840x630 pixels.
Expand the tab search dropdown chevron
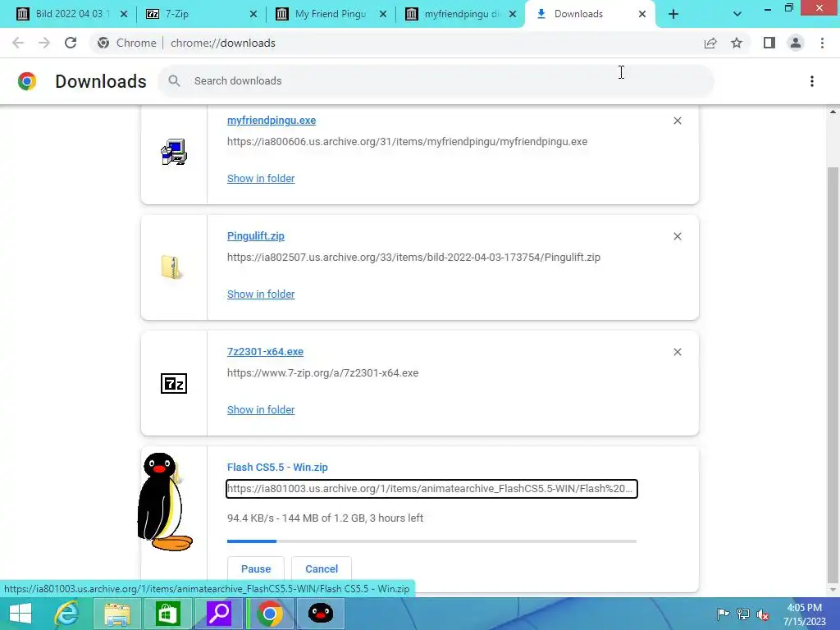pyautogui.click(x=737, y=14)
